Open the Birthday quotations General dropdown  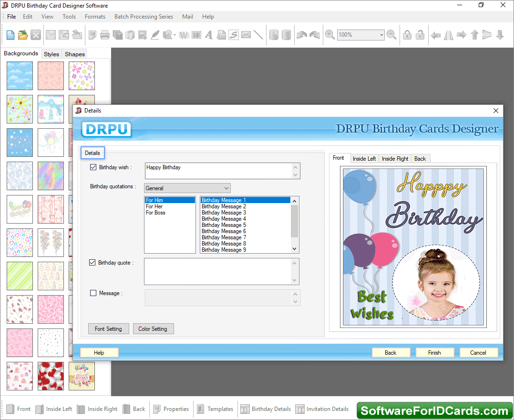[187, 188]
